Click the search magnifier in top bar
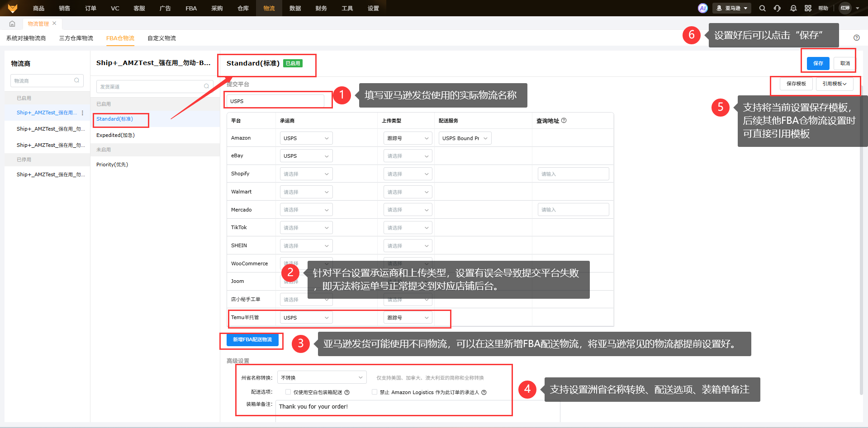 pos(762,8)
